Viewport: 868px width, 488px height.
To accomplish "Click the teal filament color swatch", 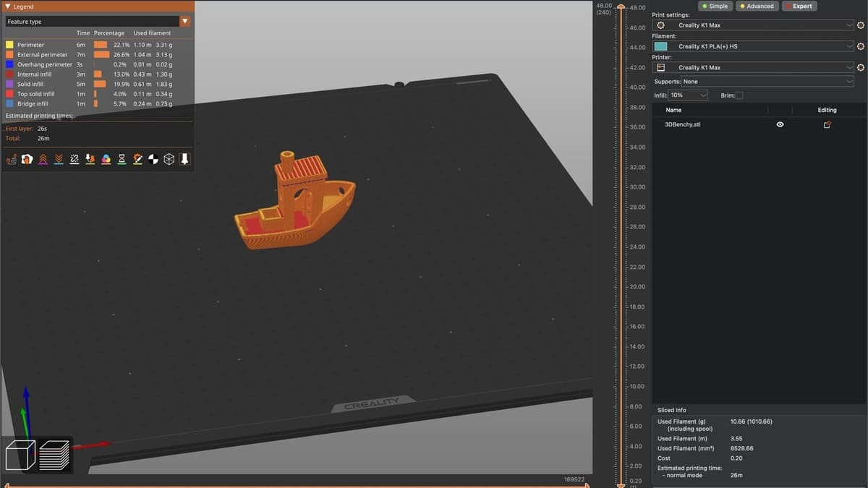I will click(660, 46).
